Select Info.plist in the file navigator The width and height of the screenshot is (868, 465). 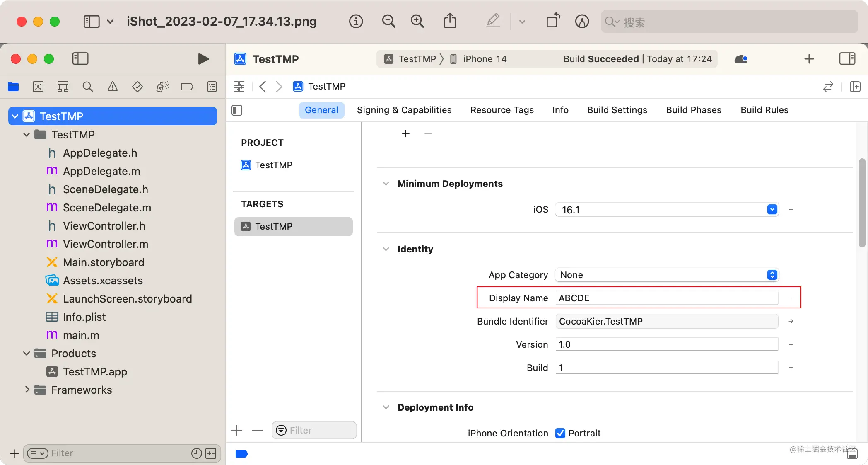click(x=84, y=317)
